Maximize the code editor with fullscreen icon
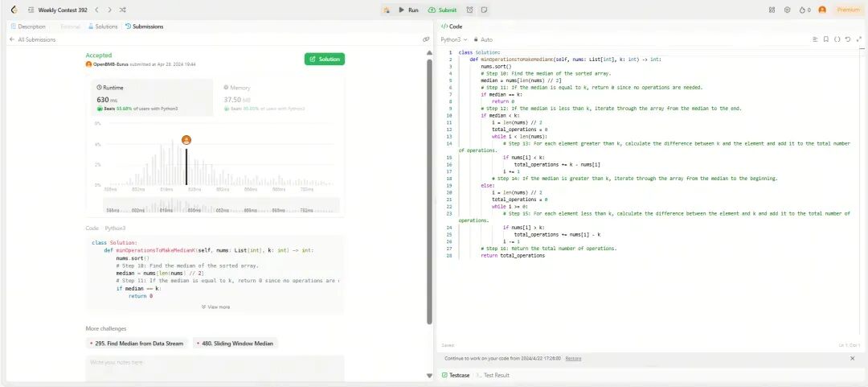 [859, 39]
